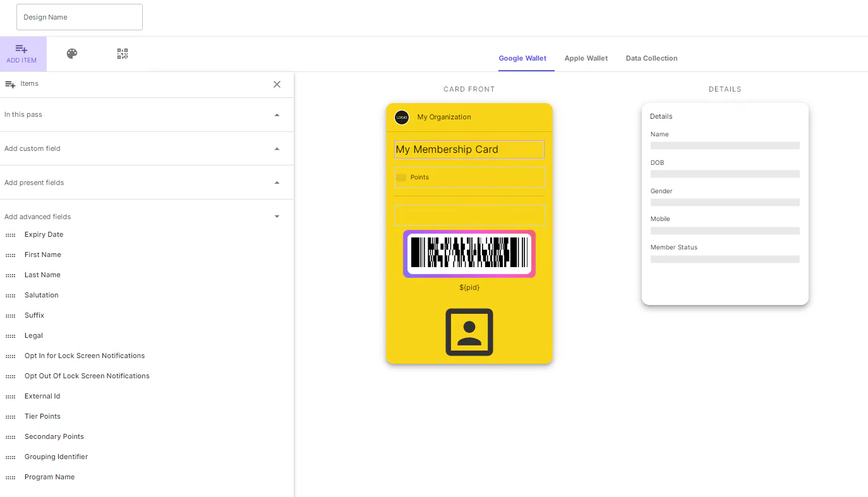Expand the Add custom field section
Screen dimensions: 868x497
tap(147, 148)
